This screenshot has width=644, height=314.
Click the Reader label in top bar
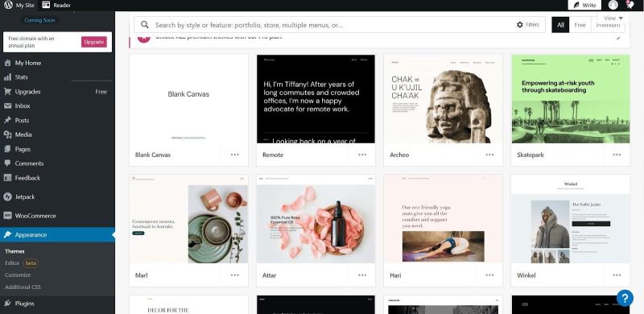coord(62,6)
